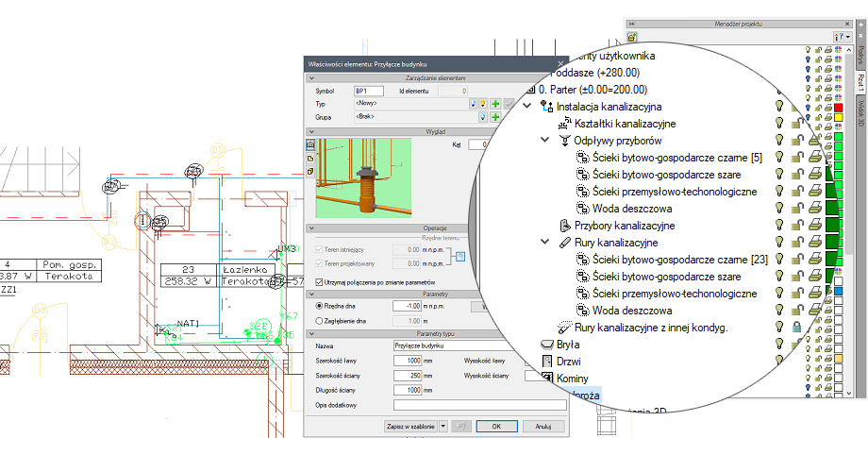
Task: Select camera view icon beside preview image
Action: (x=310, y=144)
